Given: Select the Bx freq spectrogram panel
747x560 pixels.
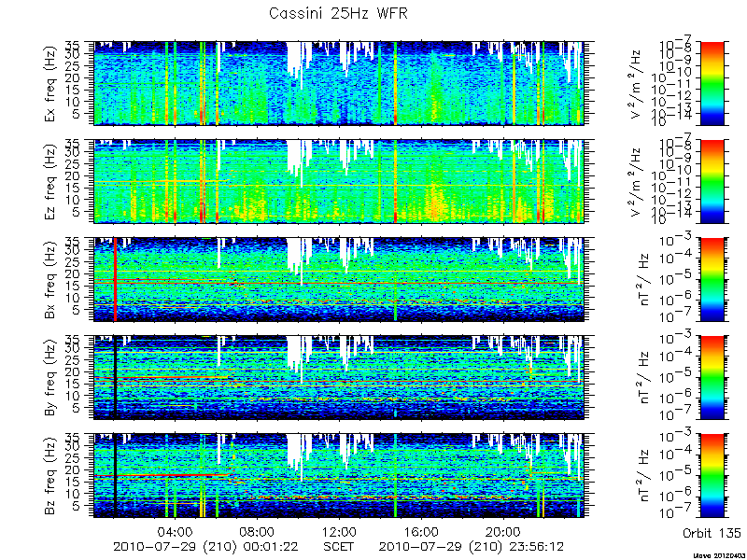Looking at the screenshot, I should (339, 279).
